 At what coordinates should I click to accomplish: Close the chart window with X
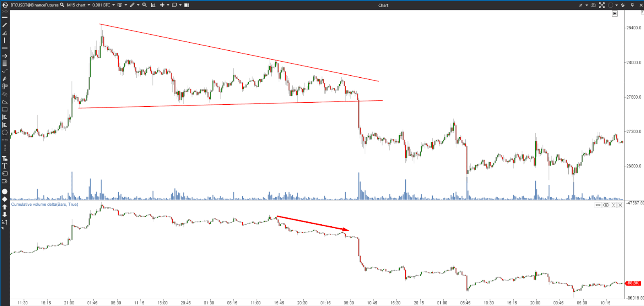click(x=641, y=5)
